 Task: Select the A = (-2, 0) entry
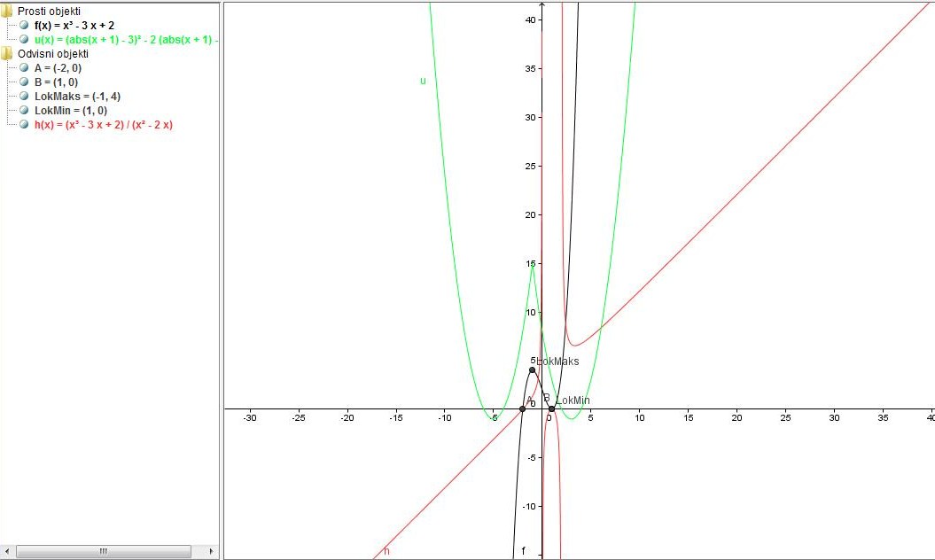pyautogui.click(x=58, y=67)
